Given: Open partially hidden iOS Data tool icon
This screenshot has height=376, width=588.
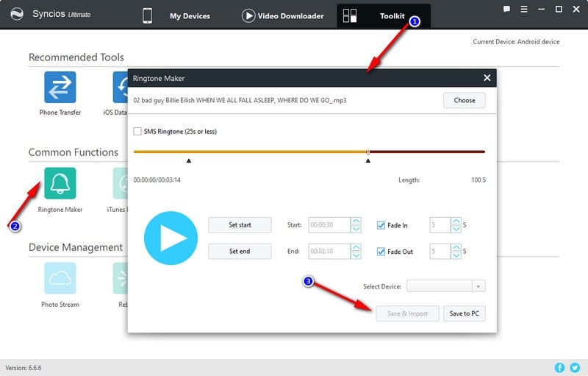Looking at the screenshot, I should 121,87.
